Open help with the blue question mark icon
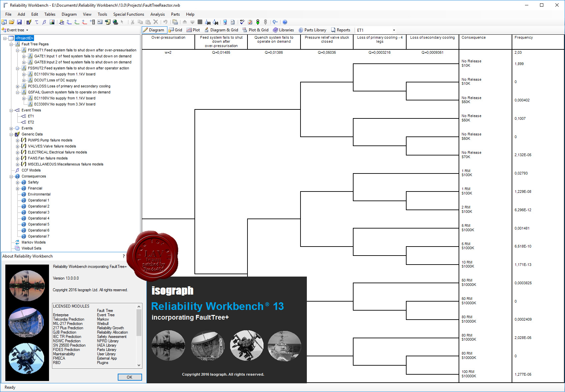The height and width of the screenshot is (392, 565). 285,22
